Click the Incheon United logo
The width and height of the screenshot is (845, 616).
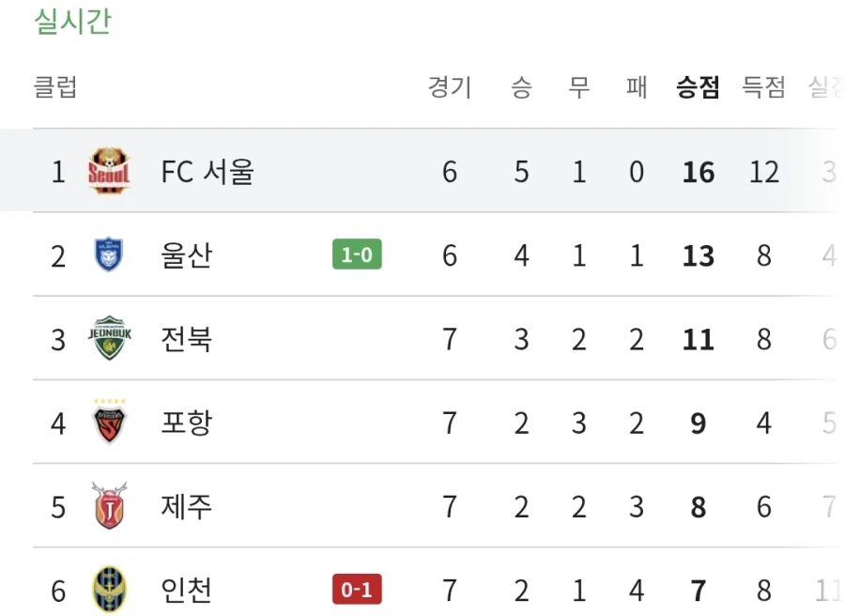pyautogui.click(x=110, y=591)
